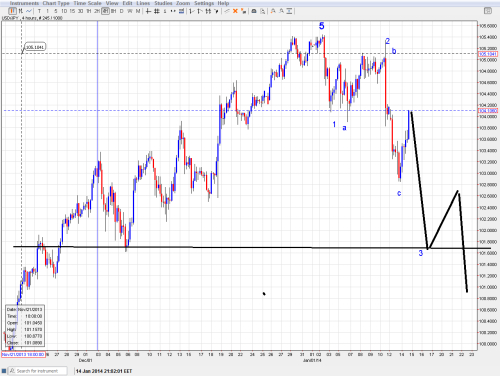Open the Instruments menu
500x376 pixels.
pyautogui.click(x=24, y=3)
